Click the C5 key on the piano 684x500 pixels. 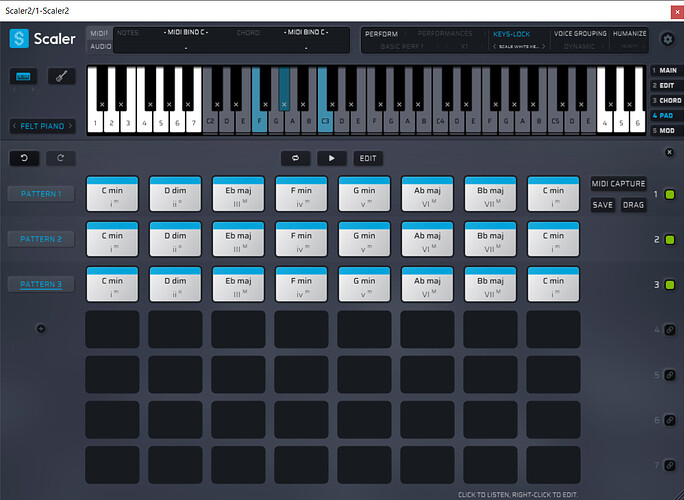point(555,121)
